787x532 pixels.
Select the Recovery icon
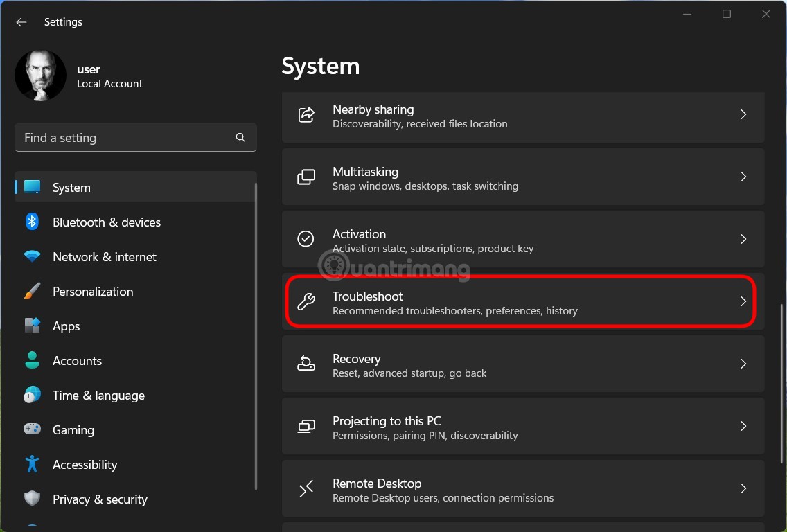coord(306,364)
